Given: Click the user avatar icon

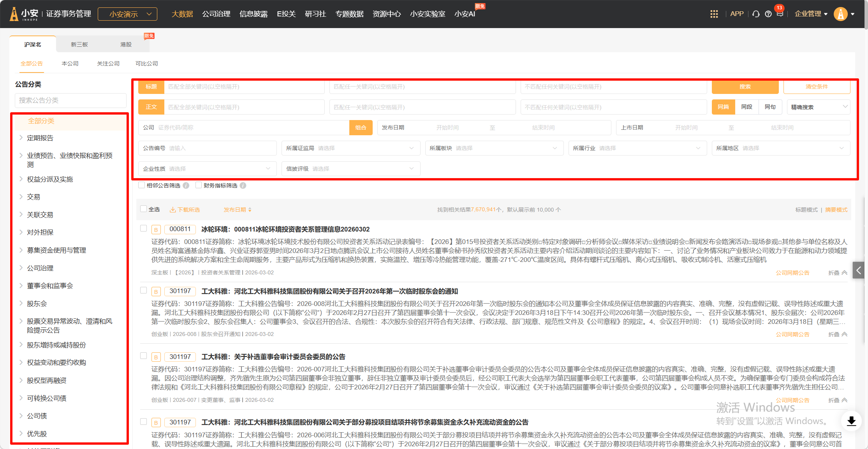Looking at the screenshot, I should click(840, 14).
